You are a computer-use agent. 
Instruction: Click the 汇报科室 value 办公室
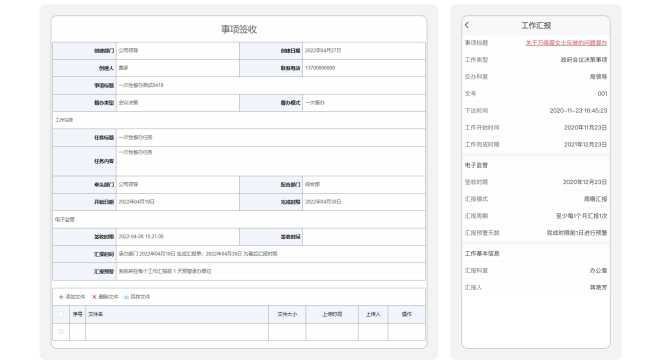pos(598,271)
